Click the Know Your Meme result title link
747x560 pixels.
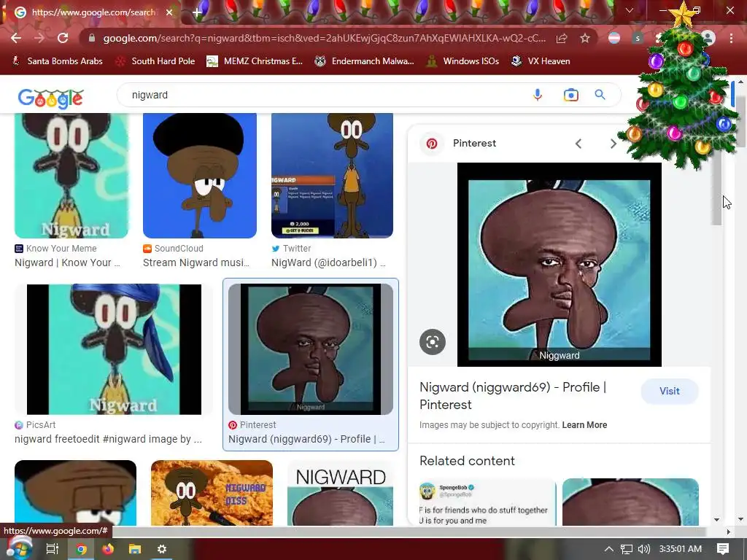click(x=67, y=262)
